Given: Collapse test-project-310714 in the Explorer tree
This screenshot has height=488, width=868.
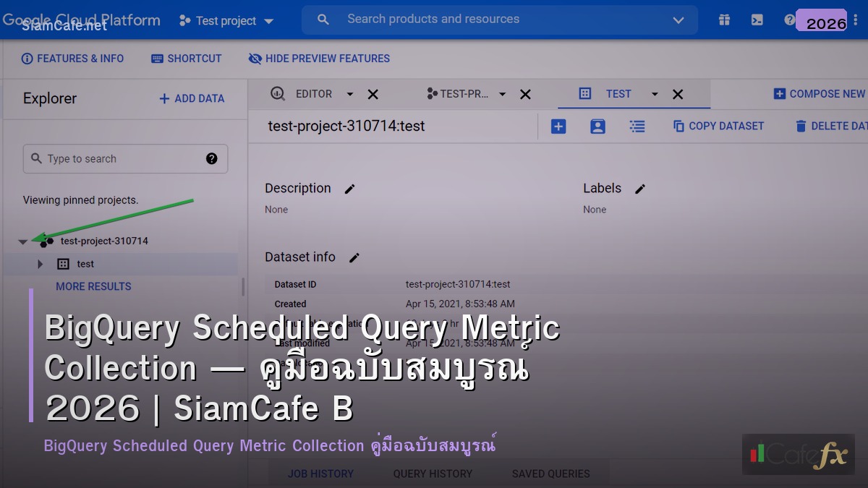Looking at the screenshot, I should pos(22,241).
